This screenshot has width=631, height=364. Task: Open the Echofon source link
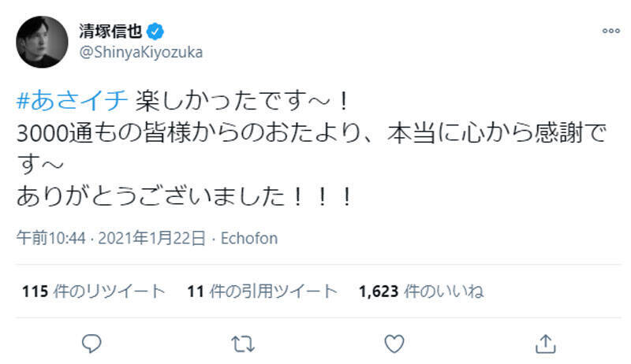point(246,238)
